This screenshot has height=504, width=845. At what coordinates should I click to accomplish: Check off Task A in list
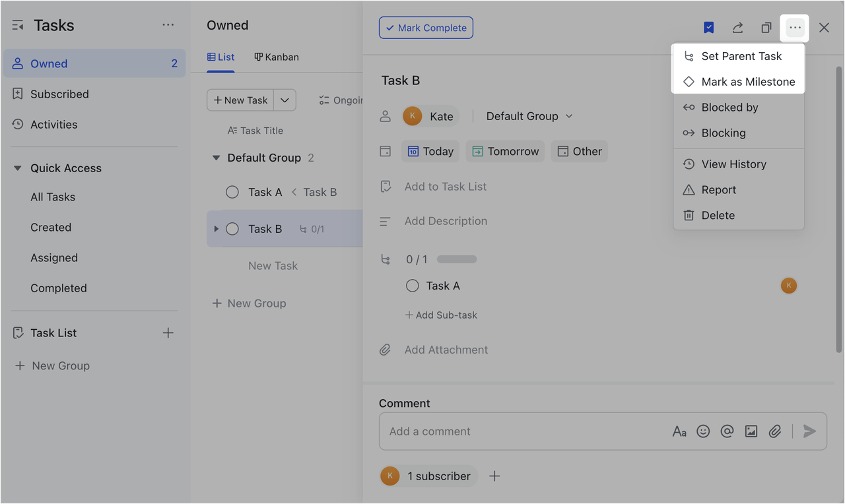[232, 192]
